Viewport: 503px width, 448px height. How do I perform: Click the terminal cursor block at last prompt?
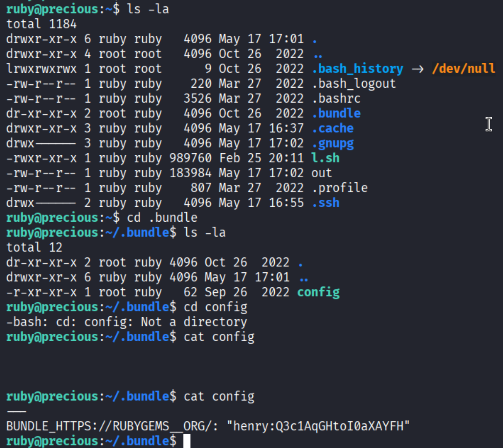point(187,441)
